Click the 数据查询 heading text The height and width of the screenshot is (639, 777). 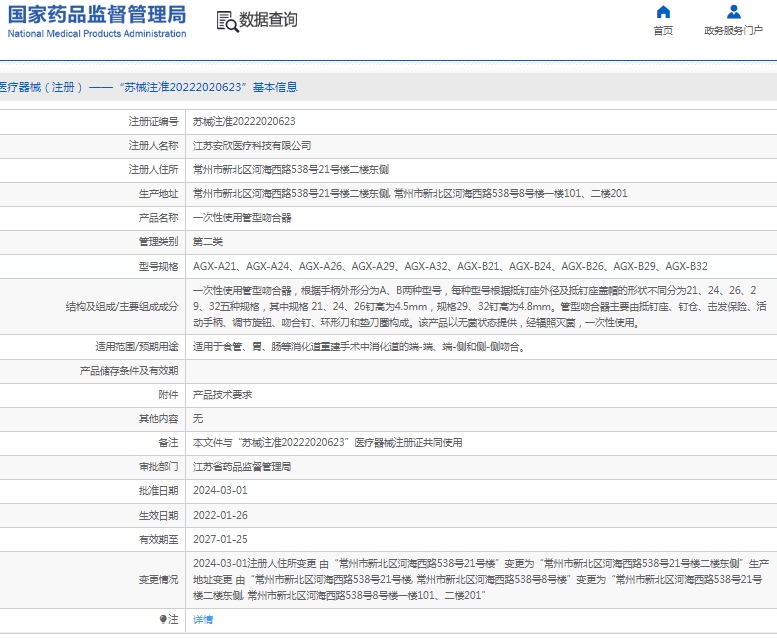click(268, 20)
